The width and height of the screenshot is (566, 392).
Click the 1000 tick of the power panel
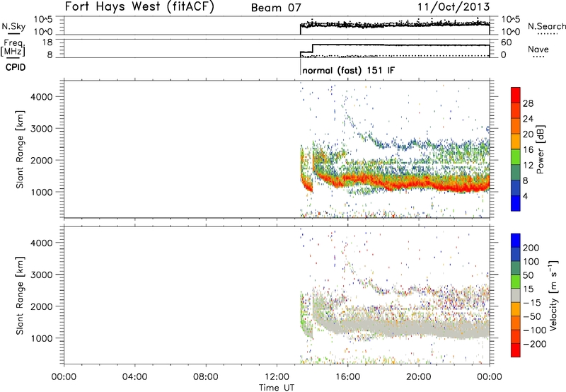[x=42, y=192]
